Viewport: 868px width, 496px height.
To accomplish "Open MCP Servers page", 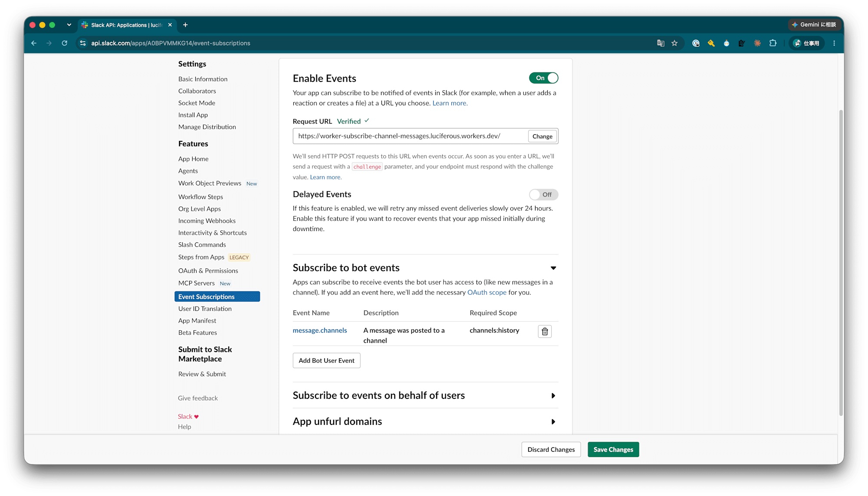I will [x=196, y=283].
